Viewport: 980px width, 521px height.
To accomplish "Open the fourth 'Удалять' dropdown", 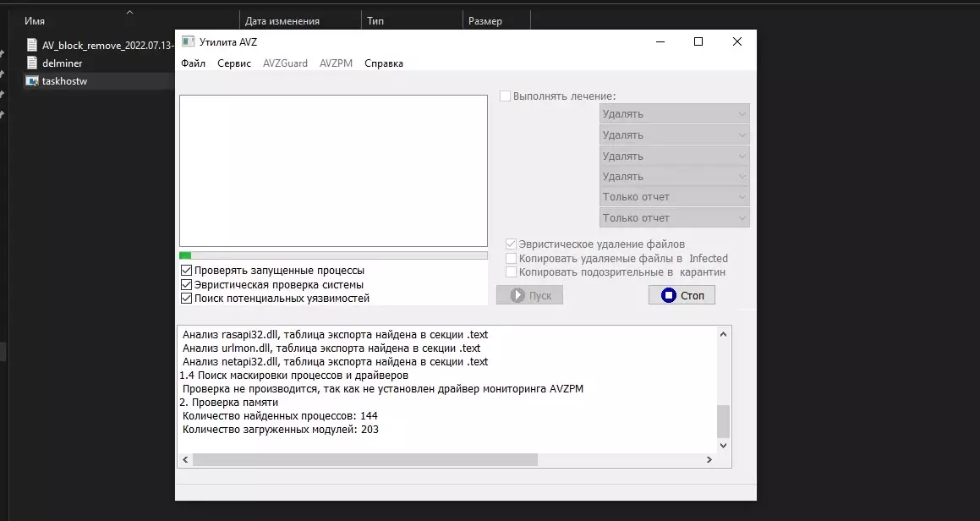I will point(675,177).
